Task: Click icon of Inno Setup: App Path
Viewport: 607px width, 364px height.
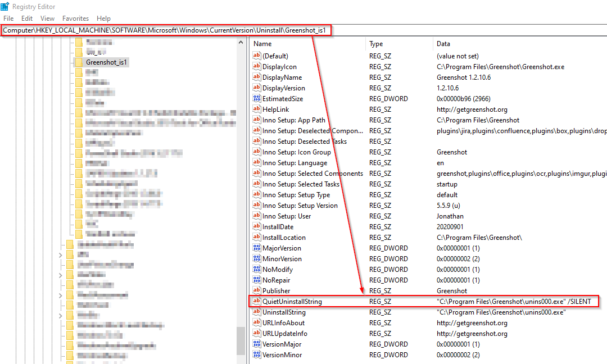Action: point(257,120)
